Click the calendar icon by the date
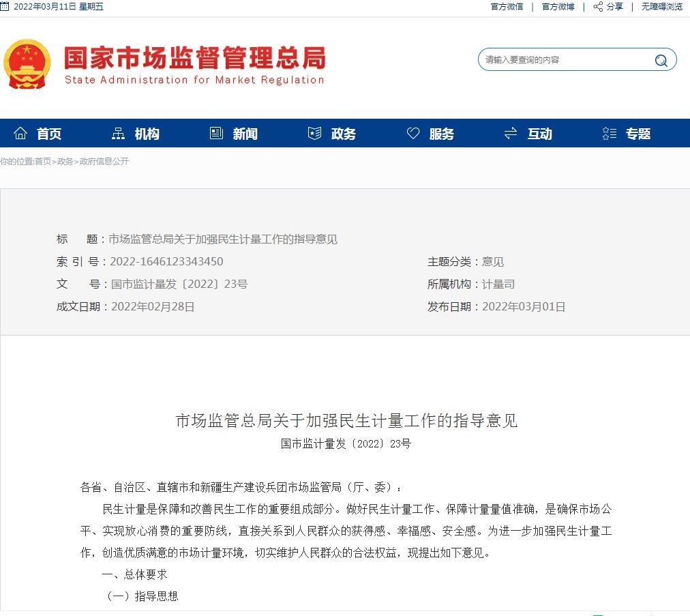 click(5, 7)
